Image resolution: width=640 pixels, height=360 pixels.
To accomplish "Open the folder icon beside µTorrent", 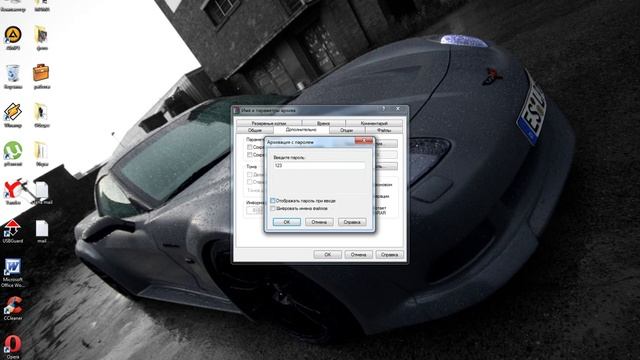I will coord(41,154).
